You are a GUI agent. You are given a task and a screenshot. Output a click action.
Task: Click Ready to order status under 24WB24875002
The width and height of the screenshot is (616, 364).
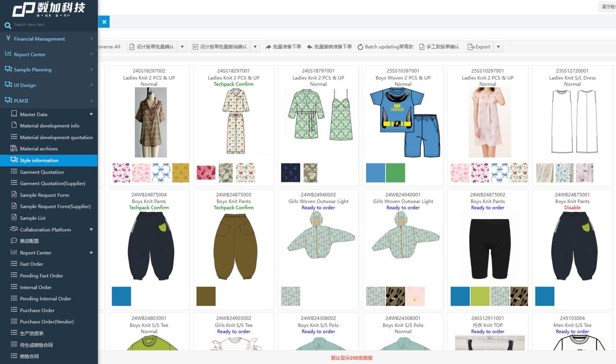488,207
